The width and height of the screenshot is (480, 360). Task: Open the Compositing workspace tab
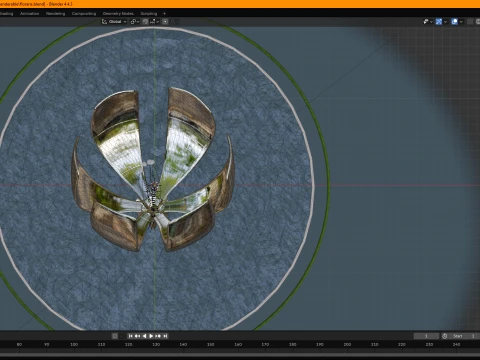(x=84, y=14)
